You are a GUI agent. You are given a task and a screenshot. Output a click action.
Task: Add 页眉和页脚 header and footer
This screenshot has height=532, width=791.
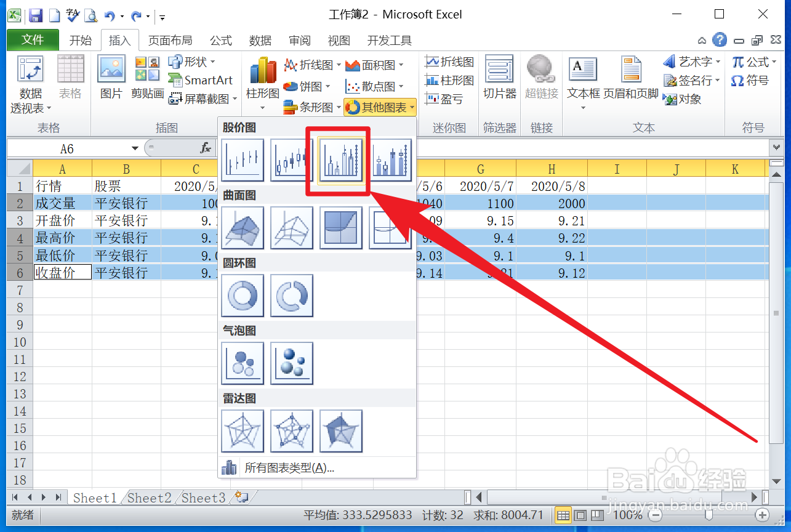pos(631,79)
